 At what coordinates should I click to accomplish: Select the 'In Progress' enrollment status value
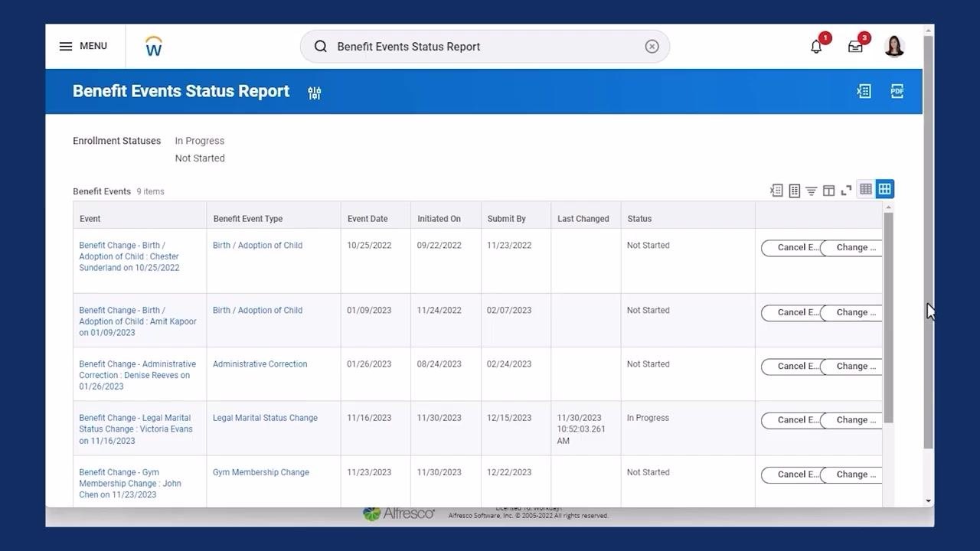tap(200, 141)
